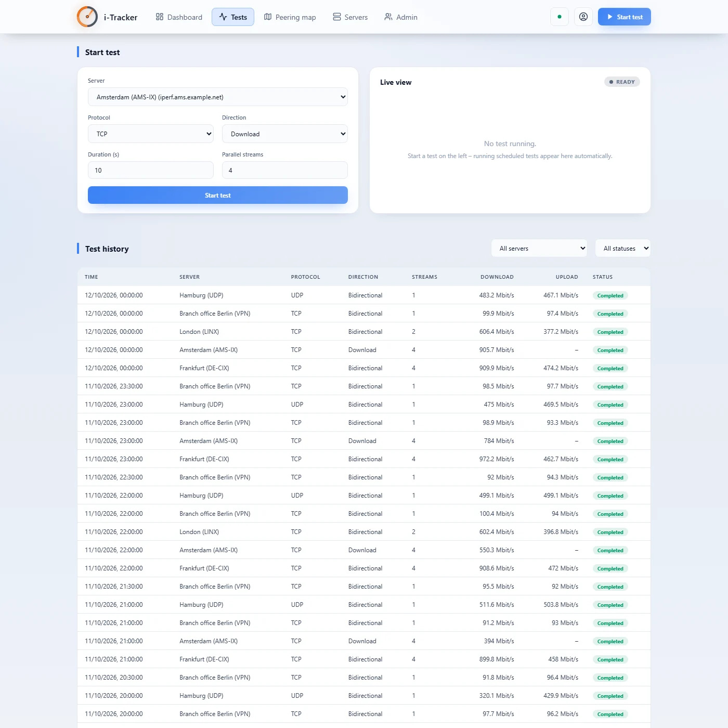Click the Admin users icon
The width and height of the screenshot is (728, 728).
(x=388, y=17)
